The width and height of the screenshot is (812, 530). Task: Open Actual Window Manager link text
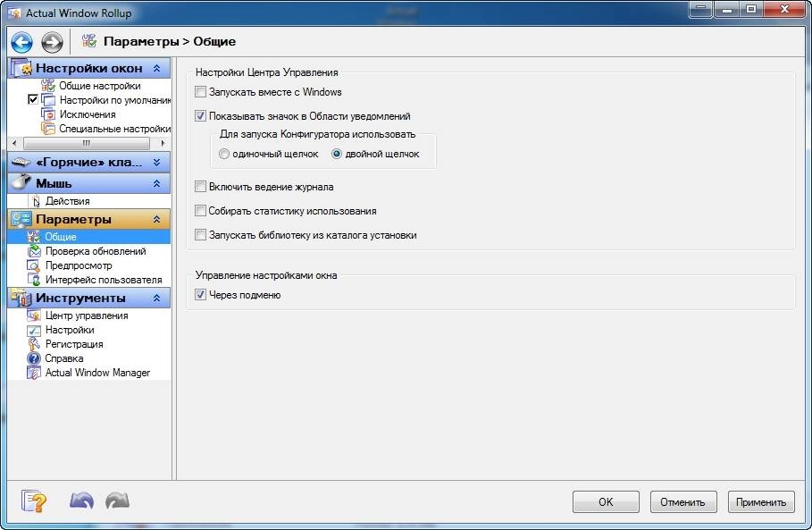click(x=97, y=373)
